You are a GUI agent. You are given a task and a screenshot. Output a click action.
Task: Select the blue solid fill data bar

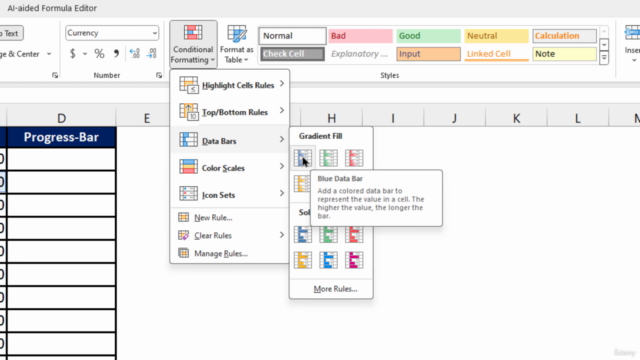[x=303, y=235]
